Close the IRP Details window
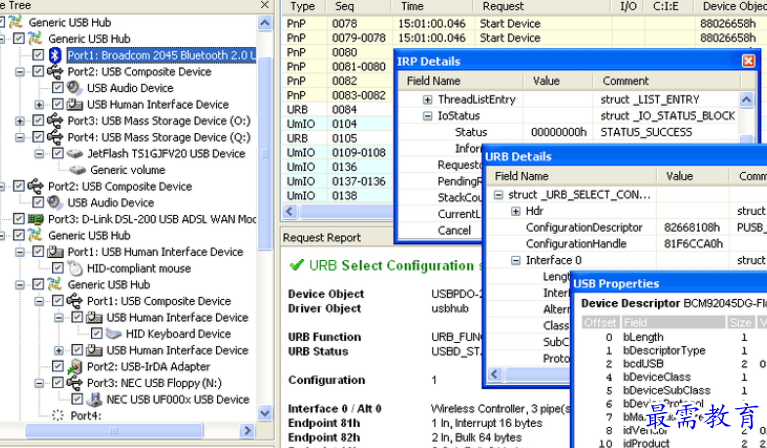This screenshot has height=448, width=767. click(x=748, y=61)
